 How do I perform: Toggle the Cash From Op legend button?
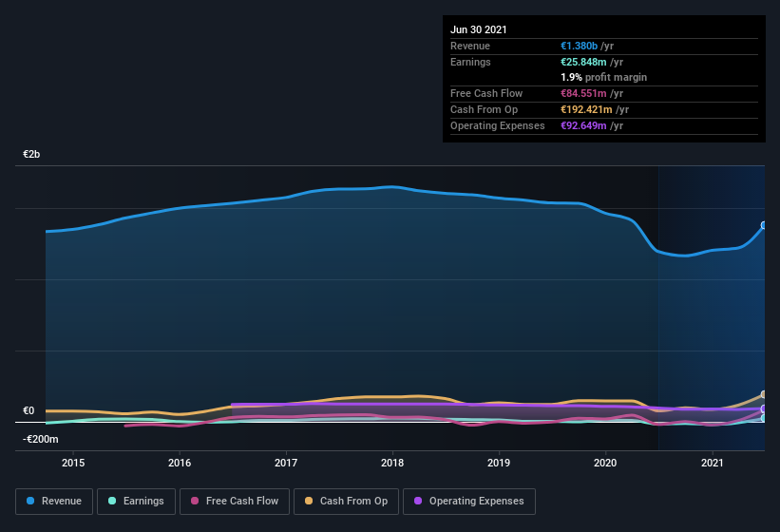[x=346, y=502]
